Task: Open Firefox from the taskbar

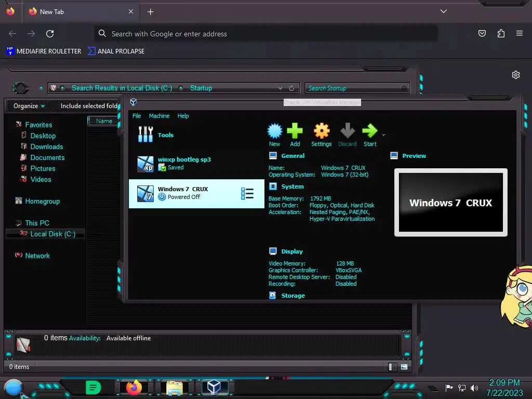Action: click(x=134, y=387)
